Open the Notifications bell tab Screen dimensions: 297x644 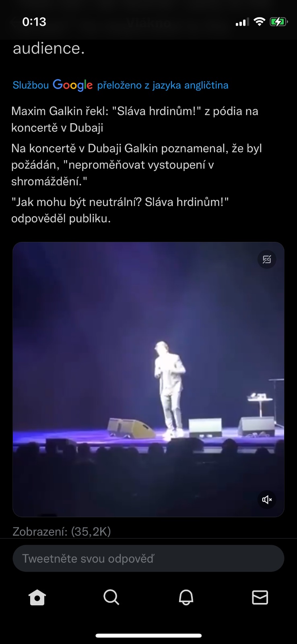coord(186,597)
